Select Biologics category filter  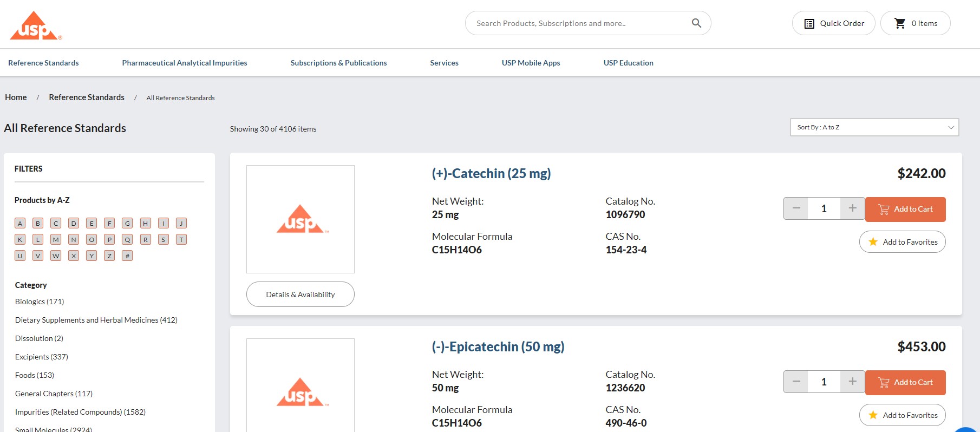coord(40,302)
